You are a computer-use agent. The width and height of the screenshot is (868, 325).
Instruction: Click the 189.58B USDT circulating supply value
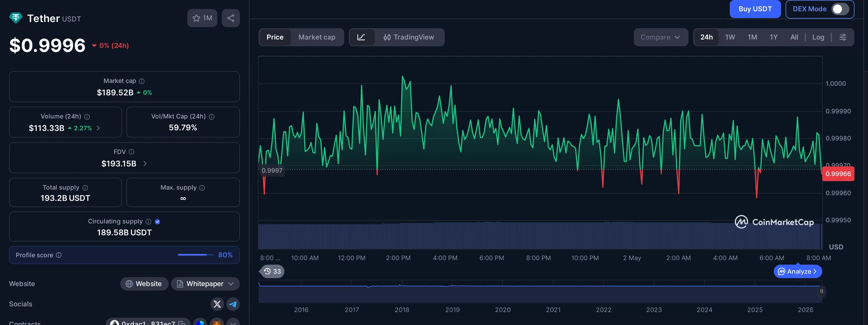(x=124, y=233)
